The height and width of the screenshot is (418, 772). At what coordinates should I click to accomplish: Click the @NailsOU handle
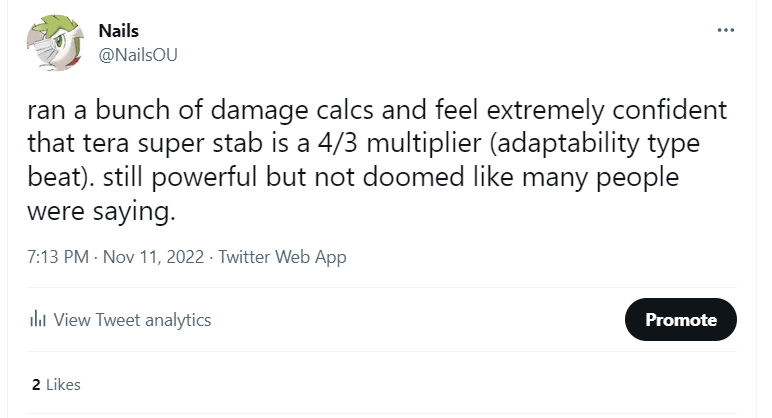click(x=138, y=55)
